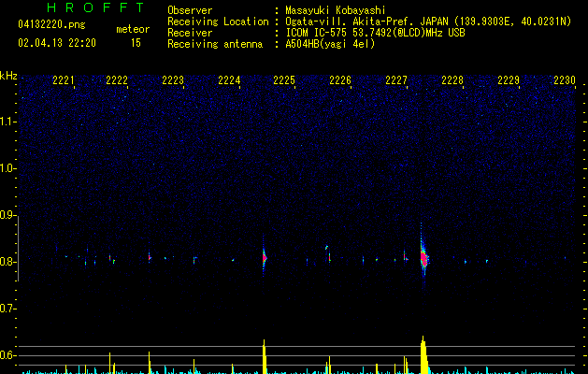This screenshot has width=588, height=374.
Task: Click the date stamp 02.04.13 22:20
Action: coord(57,43)
